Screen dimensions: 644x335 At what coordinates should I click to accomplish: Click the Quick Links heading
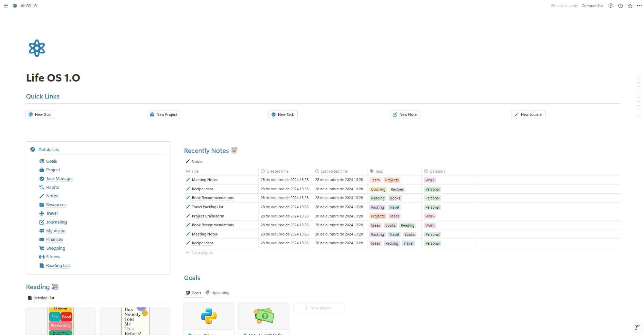click(x=43, y=96)
